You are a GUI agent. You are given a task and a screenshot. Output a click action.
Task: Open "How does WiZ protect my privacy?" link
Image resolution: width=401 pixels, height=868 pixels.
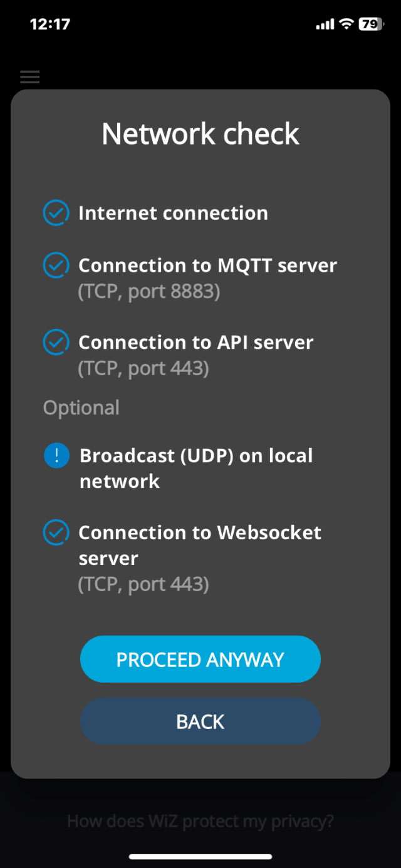point(200,820)
